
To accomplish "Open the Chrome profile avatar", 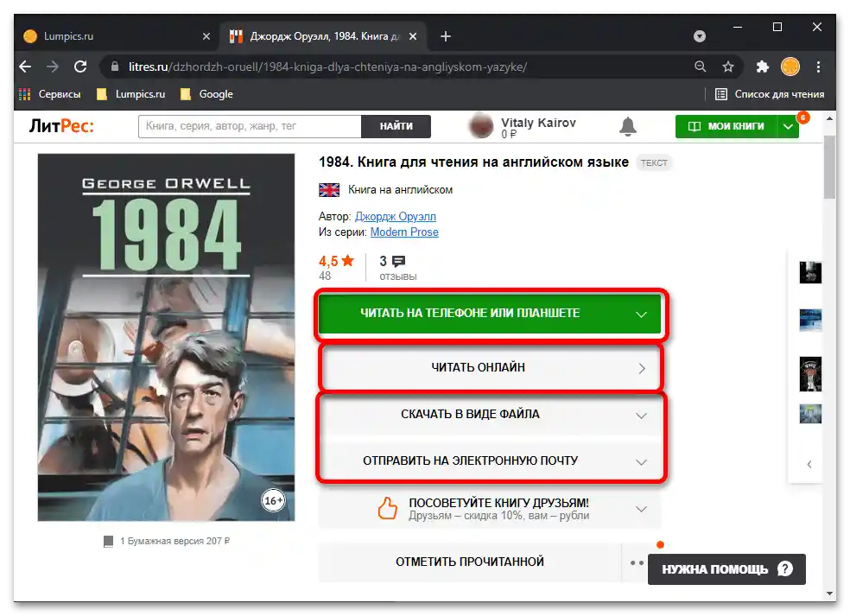I will 790,67.
